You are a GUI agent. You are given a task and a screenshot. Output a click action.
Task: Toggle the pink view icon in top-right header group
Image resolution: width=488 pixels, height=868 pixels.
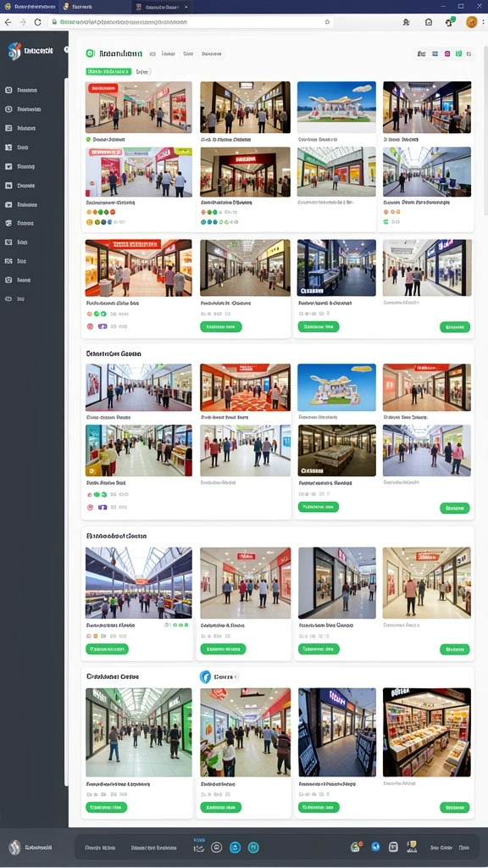coord(447,53)
